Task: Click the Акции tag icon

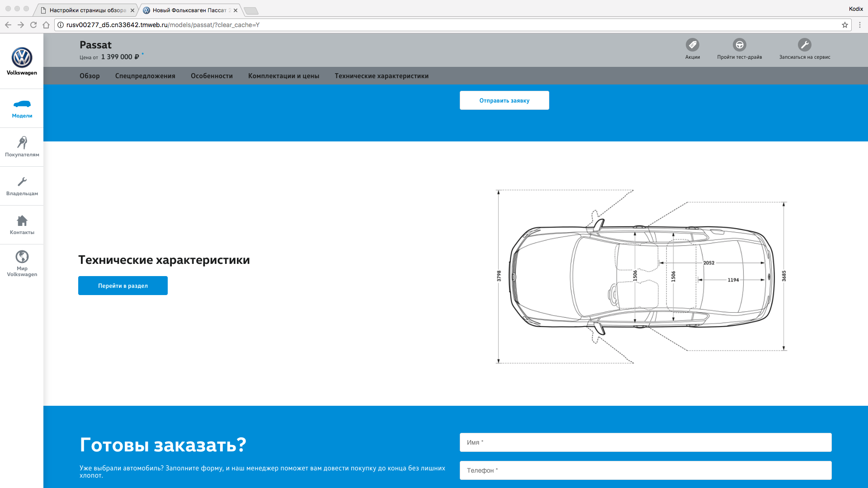Action: click(x=692, y=45)
